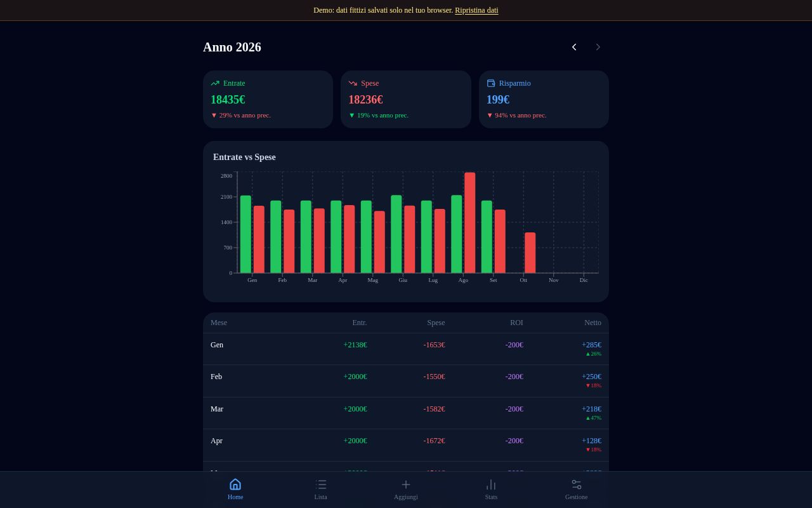Click the -1550€ expense value for Feb
Screen dimensions: 812x508
pos(435,377)
